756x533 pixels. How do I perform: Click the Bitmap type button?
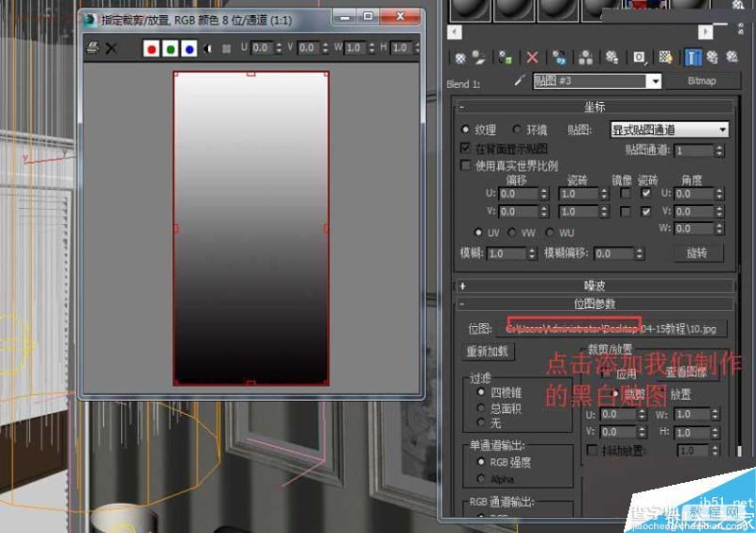click(x=701, y=81)
